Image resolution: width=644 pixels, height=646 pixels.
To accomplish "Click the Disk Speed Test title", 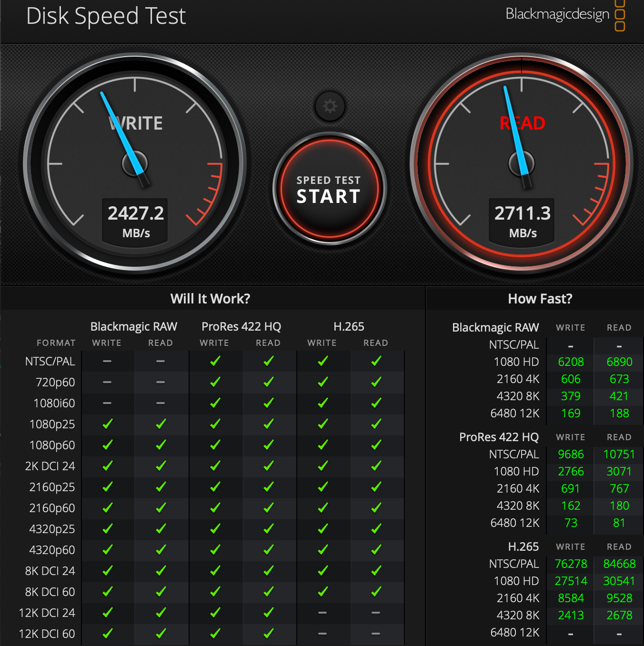I will pyautogui.click(x=106, y=16).
